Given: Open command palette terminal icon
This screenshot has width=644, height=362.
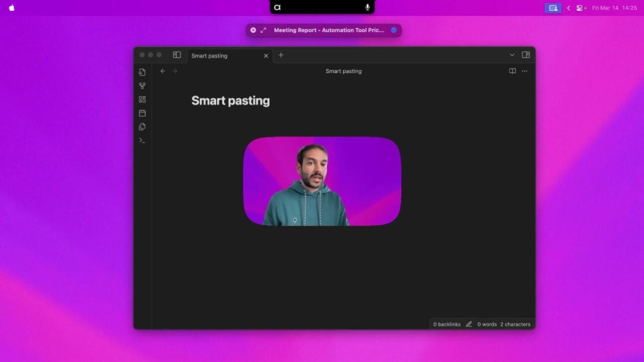Looking at the screenshot, I should 142,140.
